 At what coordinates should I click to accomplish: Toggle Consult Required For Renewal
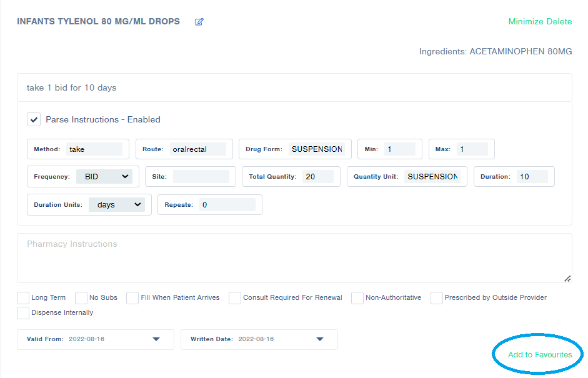click(234, 298)
